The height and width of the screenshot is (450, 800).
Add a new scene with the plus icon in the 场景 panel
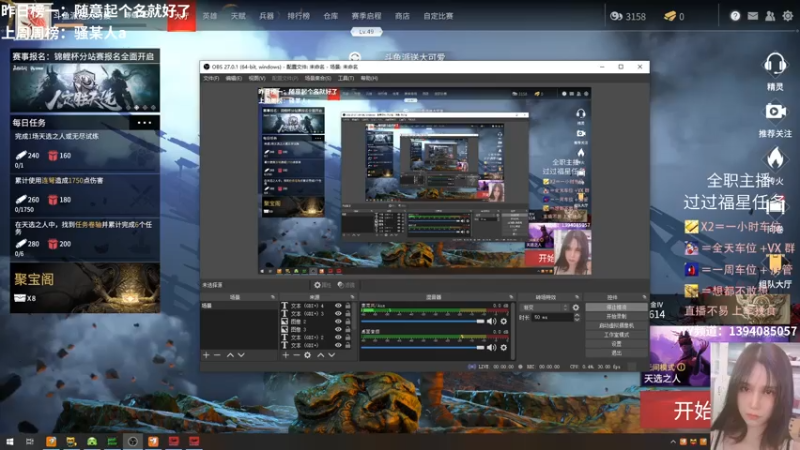(206, 355)
